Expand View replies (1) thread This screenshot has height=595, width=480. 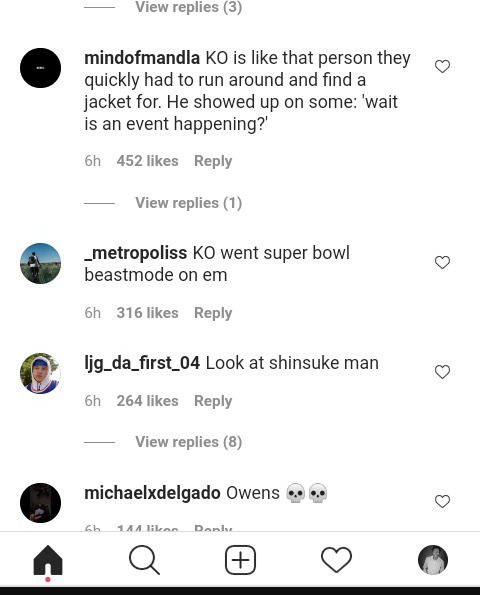pos(189,203)
